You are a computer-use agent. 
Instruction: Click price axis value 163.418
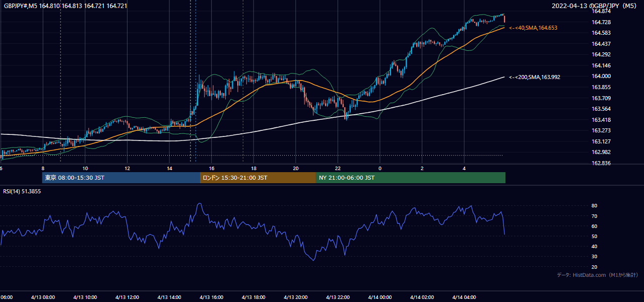(601, 120)
